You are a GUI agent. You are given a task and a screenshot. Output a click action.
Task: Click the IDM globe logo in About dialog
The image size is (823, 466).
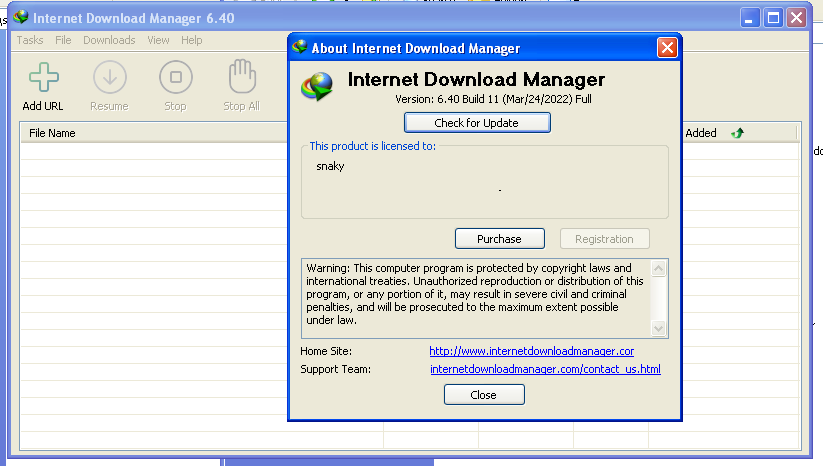click(x=317, y=87)
